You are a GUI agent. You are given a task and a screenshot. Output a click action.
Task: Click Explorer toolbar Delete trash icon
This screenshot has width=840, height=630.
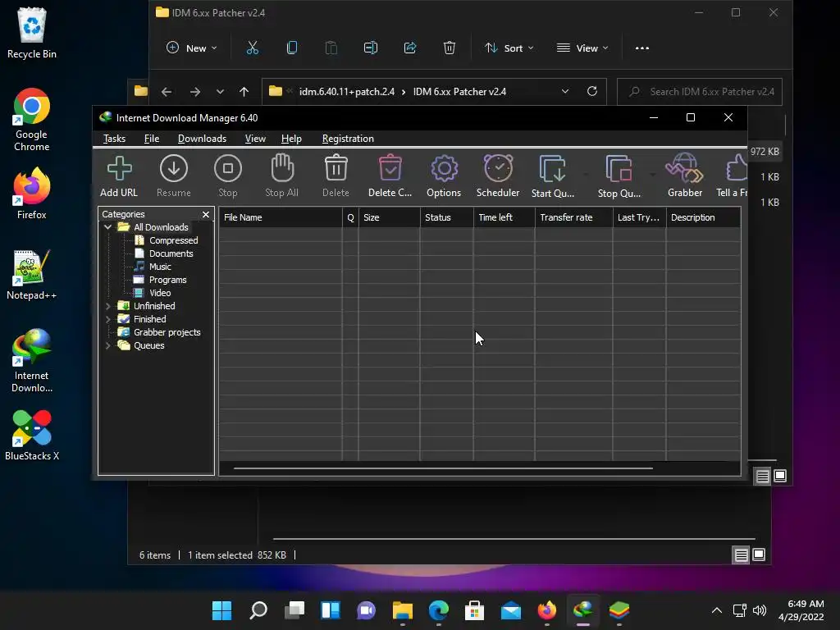point(450,48)
